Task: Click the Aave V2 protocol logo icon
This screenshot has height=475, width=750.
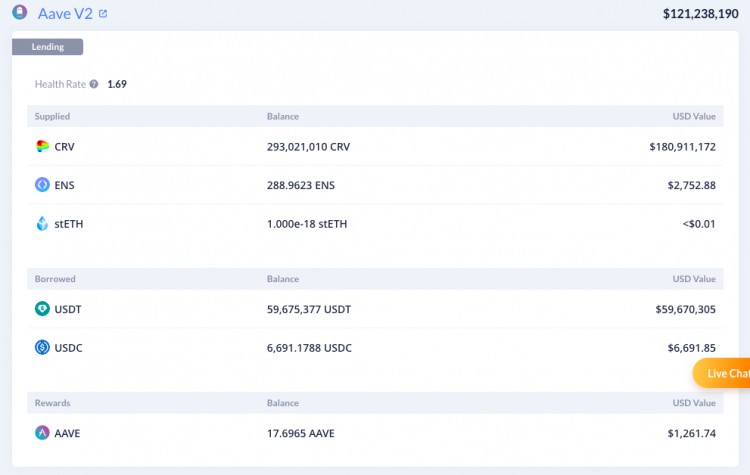Action: 19,14
